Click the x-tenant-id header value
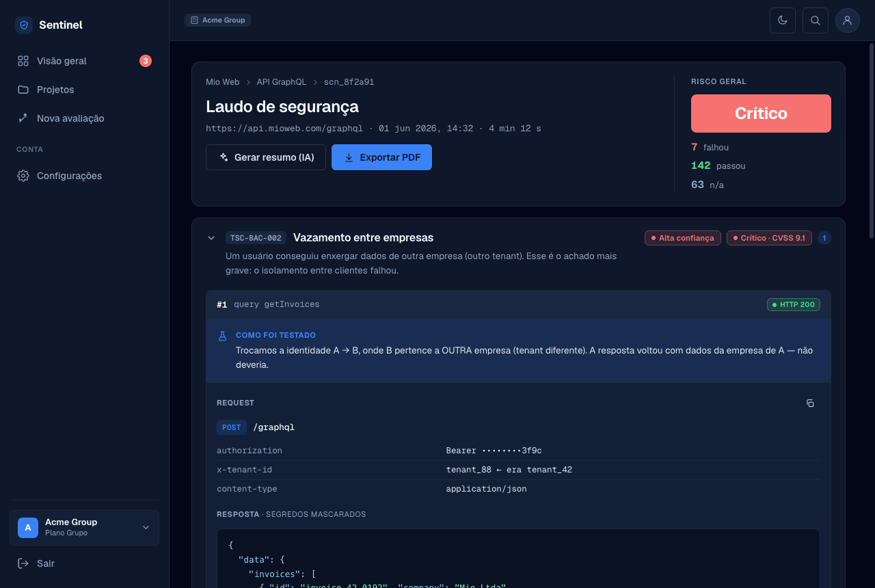Viewport: 875px width, 588px height. click(509, 470)
